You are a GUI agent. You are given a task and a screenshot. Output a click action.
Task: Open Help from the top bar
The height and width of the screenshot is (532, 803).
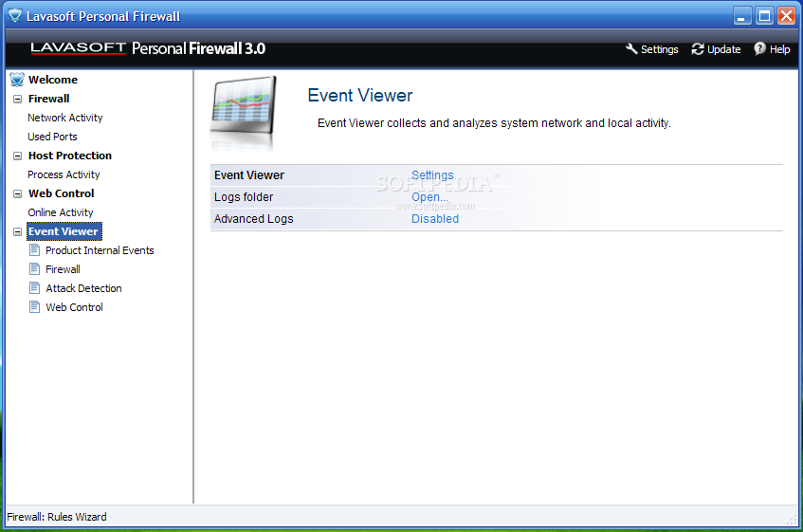tap(779, 49)
